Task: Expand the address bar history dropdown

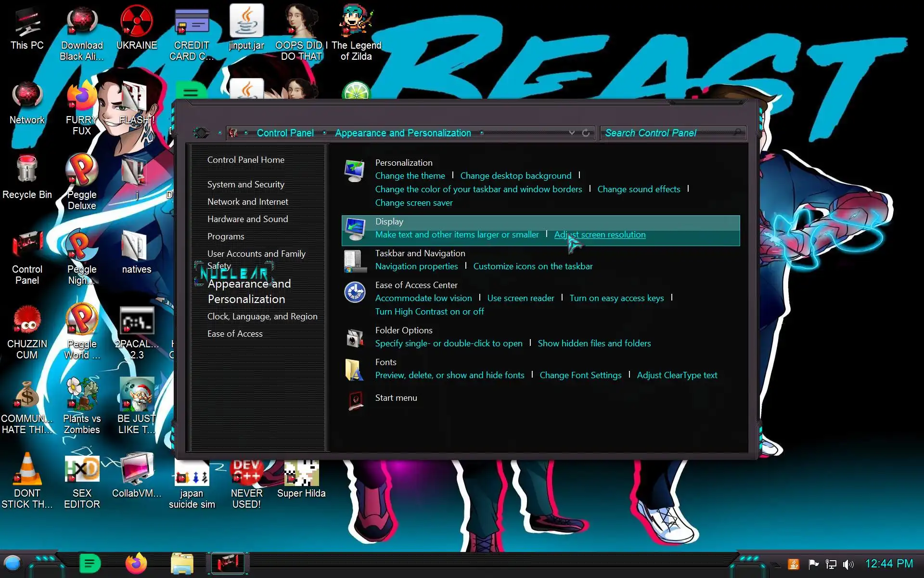Action: 572,133
